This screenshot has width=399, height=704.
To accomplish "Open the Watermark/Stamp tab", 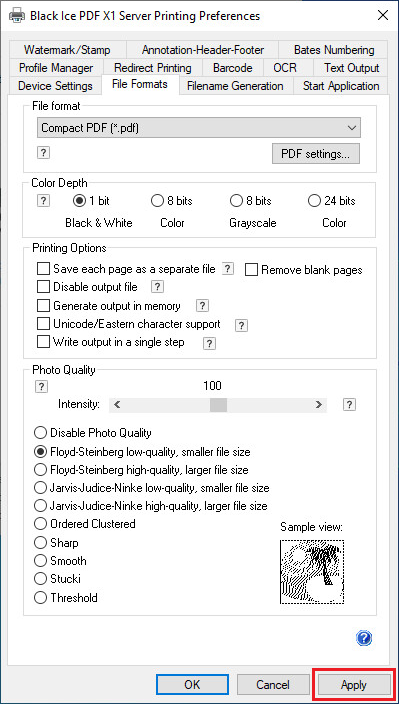I will 67,50.
